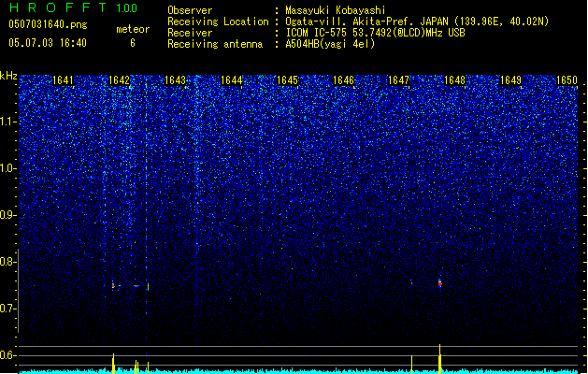This screenshot has width=588, height=374.
Task: Click the 0.7 kHz axis label
Action: coord(7,309)
